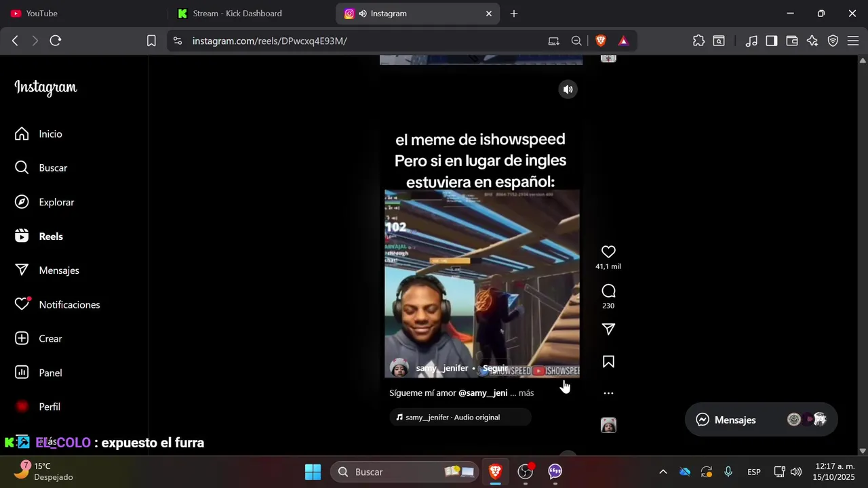The height and width of the screenshot is (488, 868).
Task: Open Explorar section
Action: tap(56, 202)
